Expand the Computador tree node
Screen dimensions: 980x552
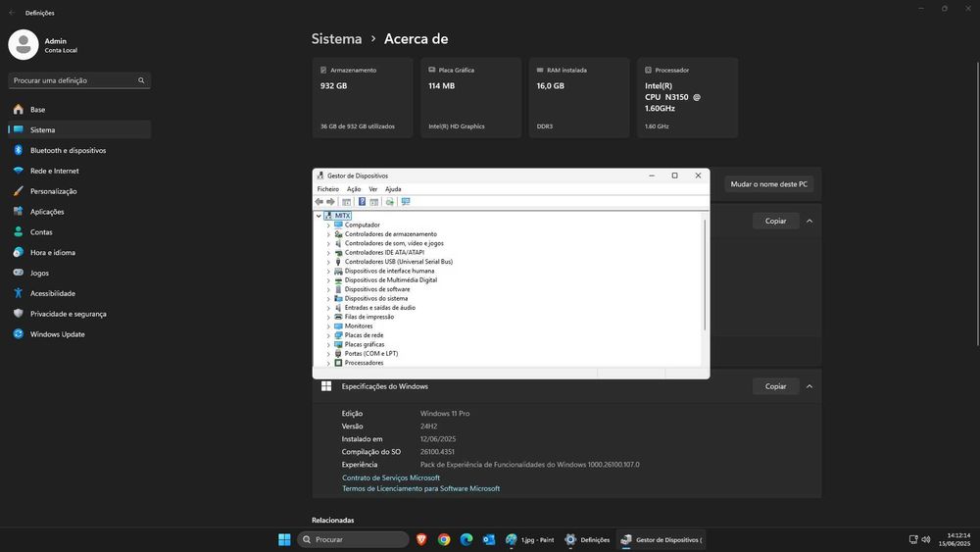328,226
